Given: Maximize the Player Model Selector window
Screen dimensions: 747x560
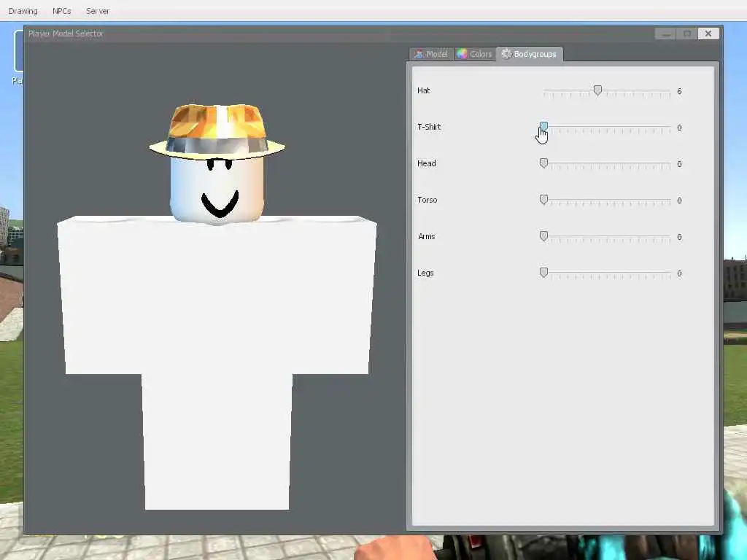Looking at the screenshot, I should [x=687, y=34].
